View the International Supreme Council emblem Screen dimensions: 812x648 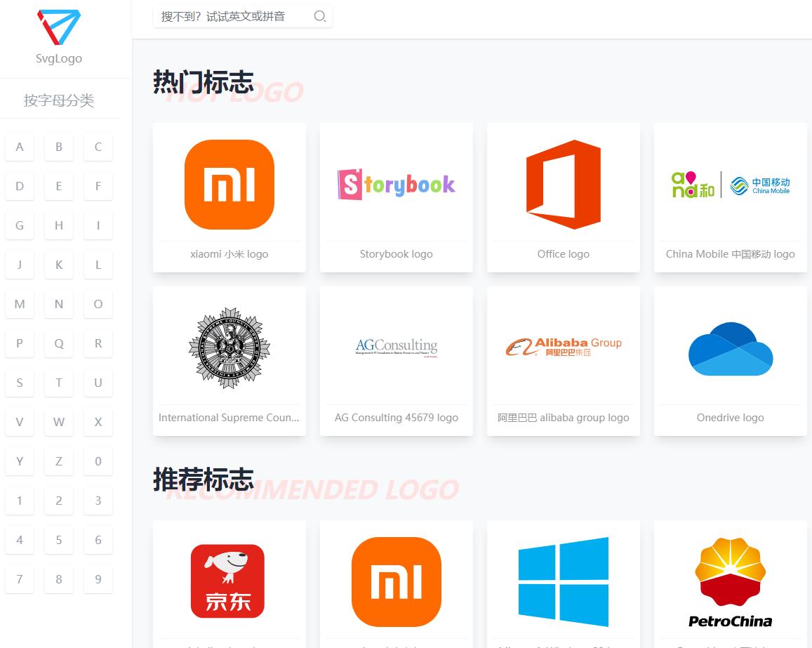(x=229, y=348)
